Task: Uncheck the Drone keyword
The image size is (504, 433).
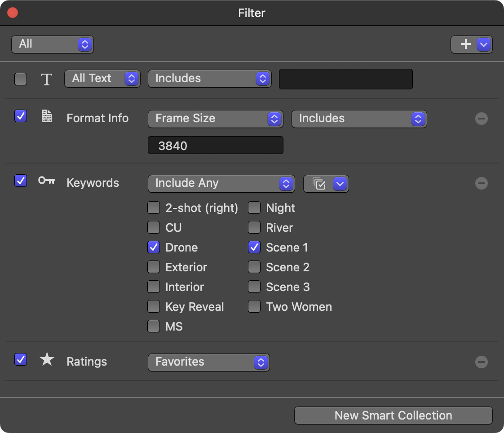Action: tap(154, 247)
